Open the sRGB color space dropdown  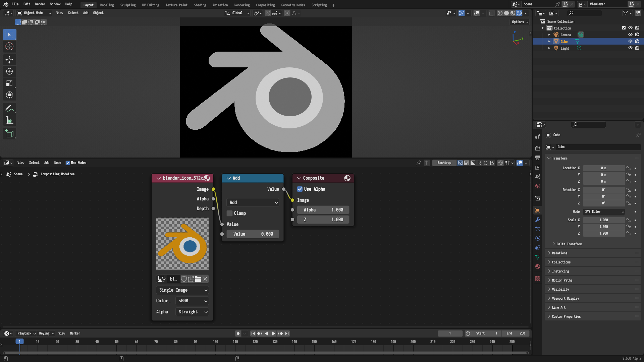[192, 301]
